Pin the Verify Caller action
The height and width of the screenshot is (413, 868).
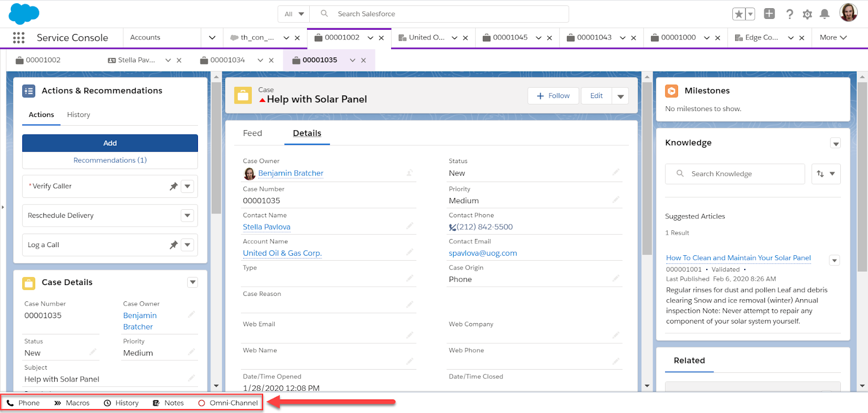(174, 186)
